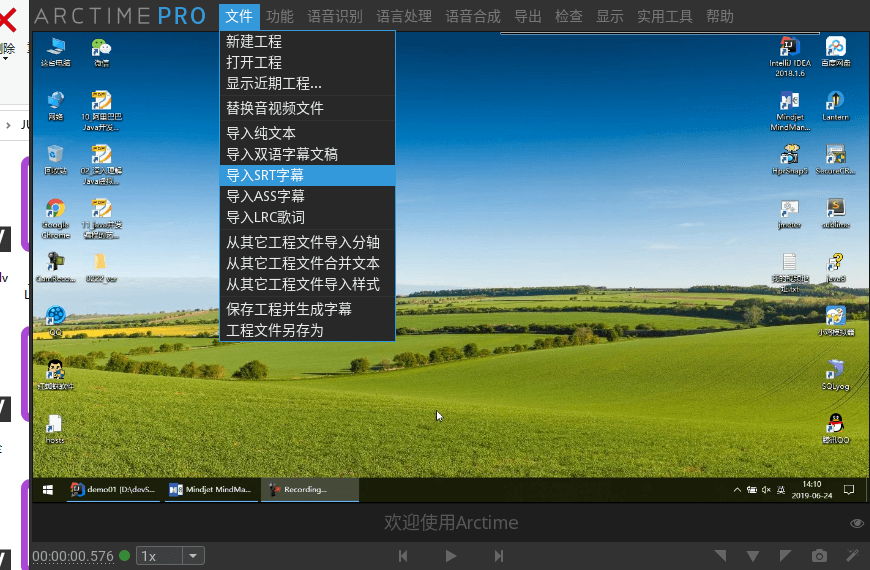Open the 1x playback speed dropdown

170,556
